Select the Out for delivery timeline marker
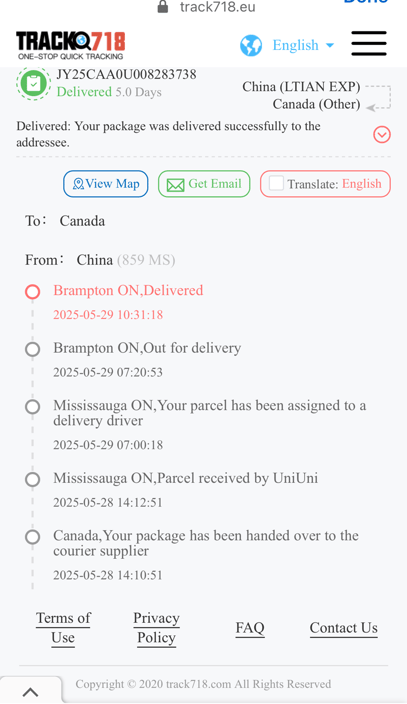The height and width of the screenshot is (704, 407). [32, 349]
